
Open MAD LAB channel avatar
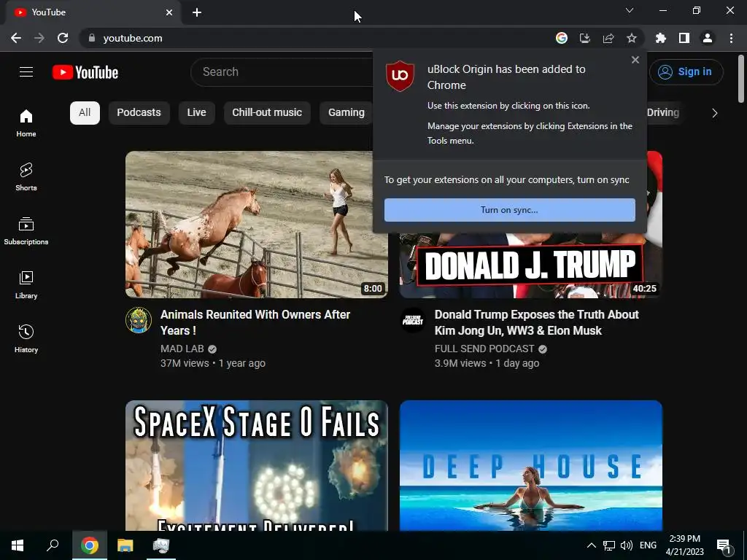point(139,320)
